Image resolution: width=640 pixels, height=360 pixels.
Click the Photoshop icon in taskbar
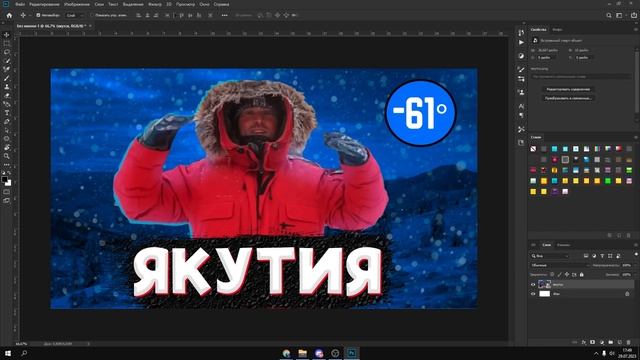(351, 353)
